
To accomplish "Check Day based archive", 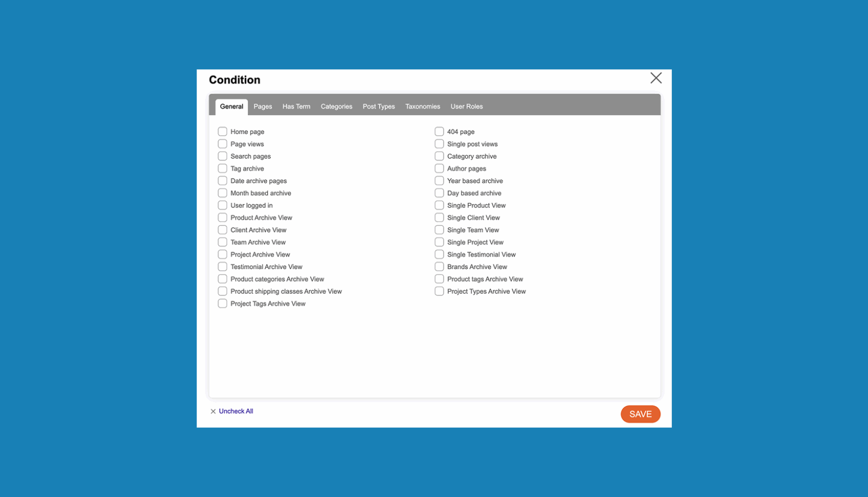I will pos(439,193).
